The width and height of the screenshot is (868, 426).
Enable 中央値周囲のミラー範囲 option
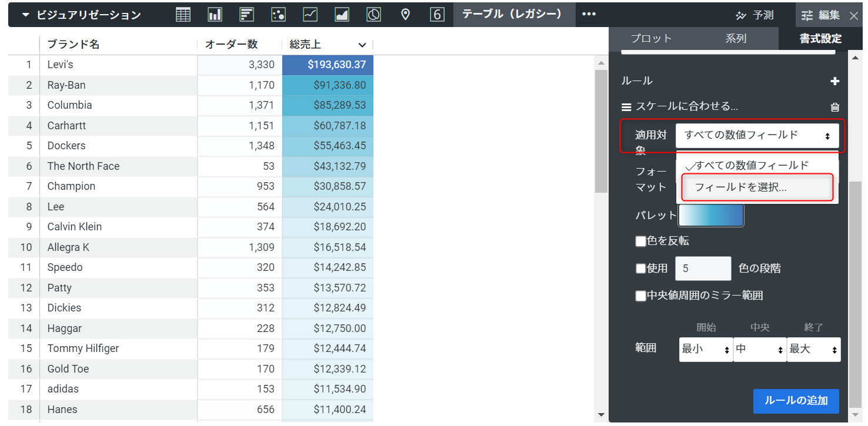pos(641,296)
